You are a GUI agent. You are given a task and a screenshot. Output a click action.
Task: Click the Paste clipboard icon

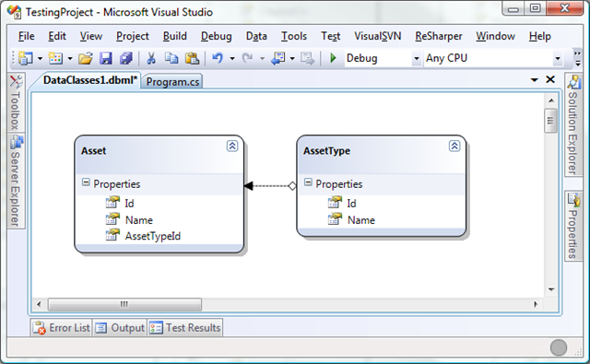192,58
